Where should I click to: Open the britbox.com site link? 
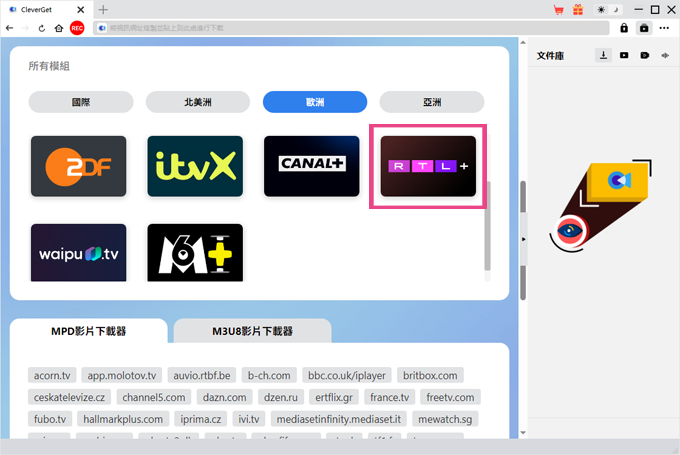point(430,375)
